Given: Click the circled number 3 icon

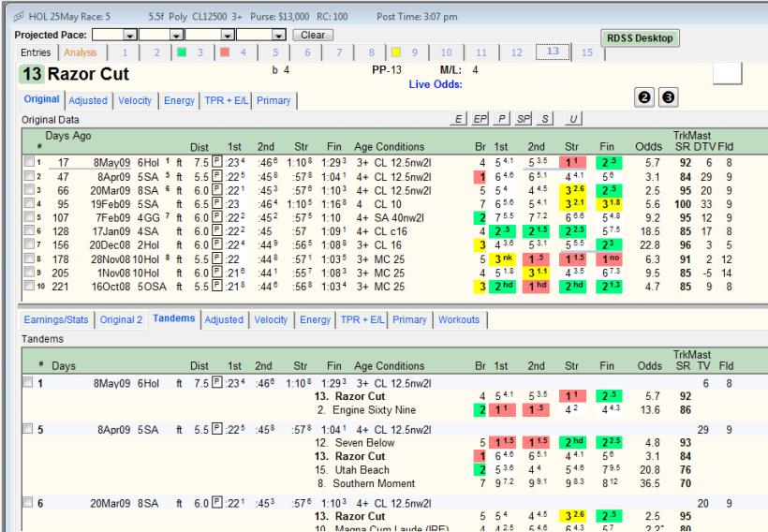Looking at the screenshot, I should [668, 97].
